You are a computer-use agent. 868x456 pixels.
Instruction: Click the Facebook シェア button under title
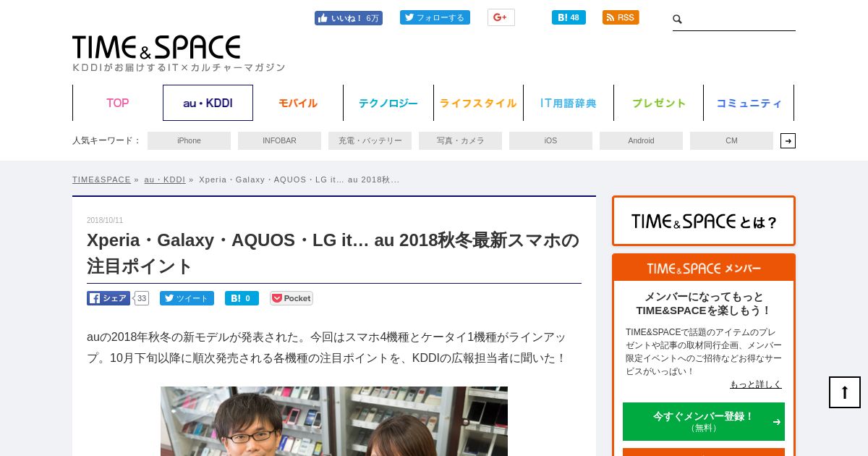[x=109, y=298]
